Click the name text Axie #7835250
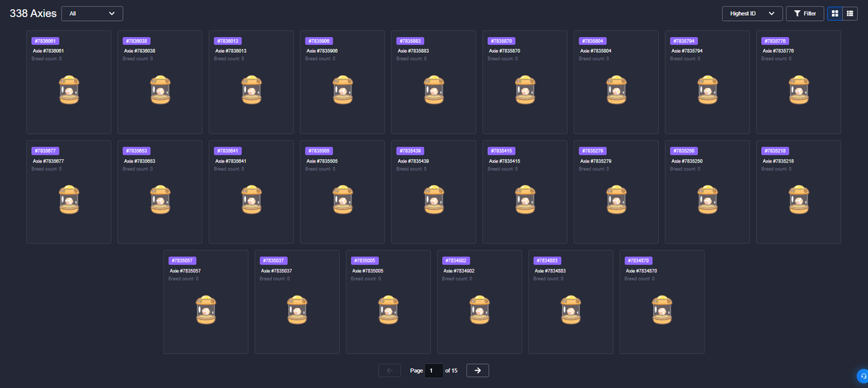Screen dimensions: 868x388 [686, 161]
